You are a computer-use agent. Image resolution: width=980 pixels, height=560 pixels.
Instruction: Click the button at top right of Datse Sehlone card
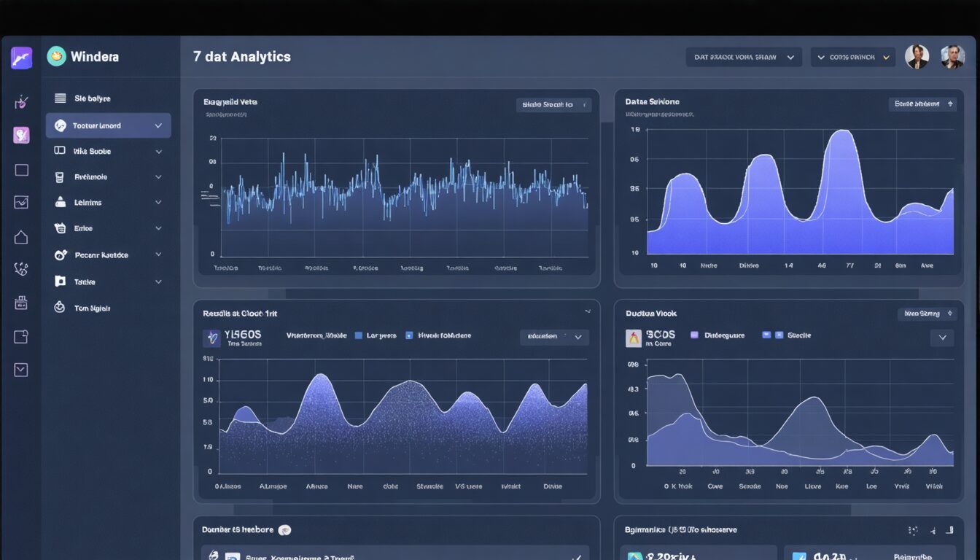(x=922, y=104)
